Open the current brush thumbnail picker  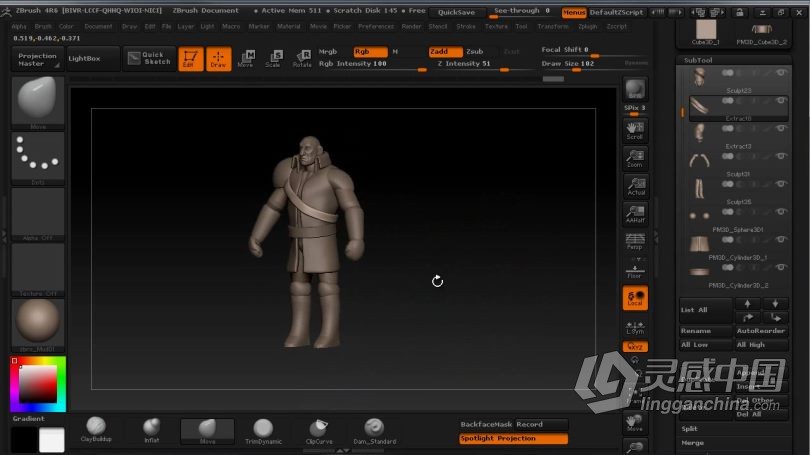click(x=38, y=101)
